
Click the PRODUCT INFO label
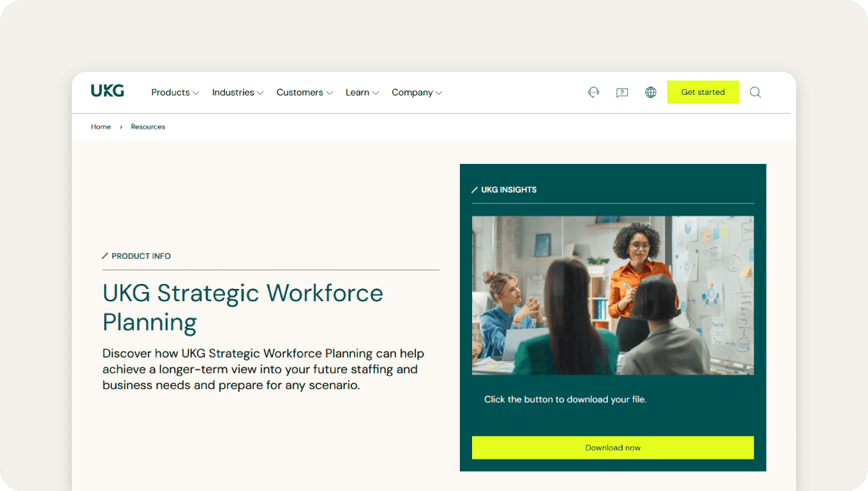pyautogui.click(x=142, y=256)
